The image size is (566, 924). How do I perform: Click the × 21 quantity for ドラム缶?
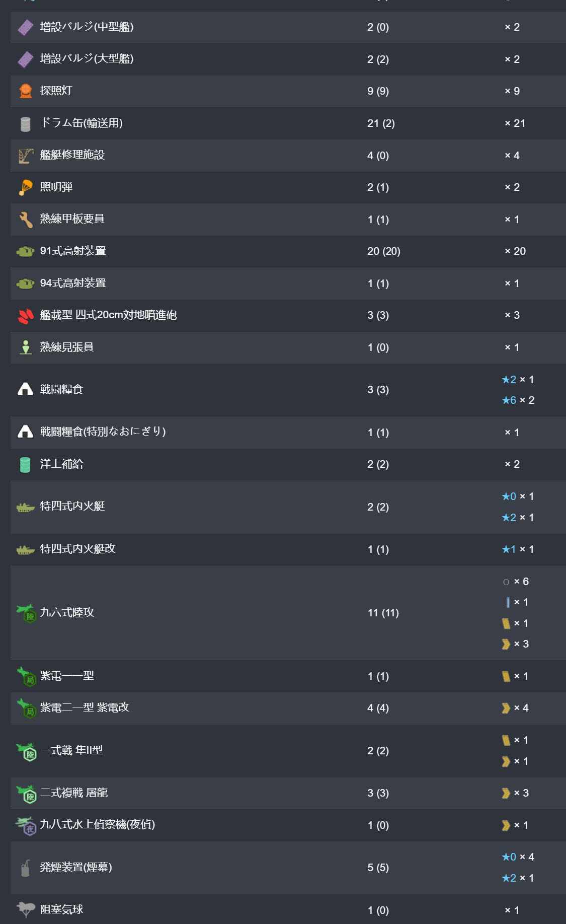point(515,123)
